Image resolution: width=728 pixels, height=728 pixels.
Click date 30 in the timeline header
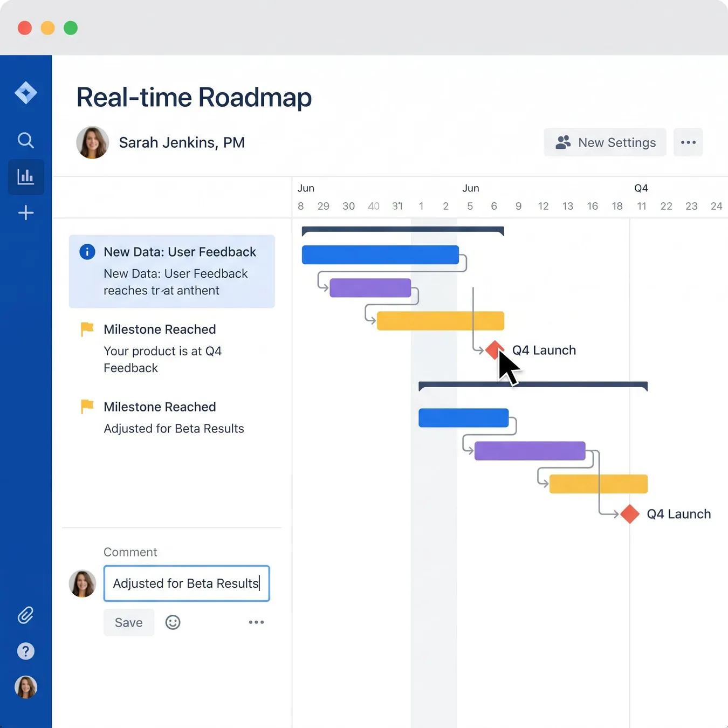tap(348, 206)
